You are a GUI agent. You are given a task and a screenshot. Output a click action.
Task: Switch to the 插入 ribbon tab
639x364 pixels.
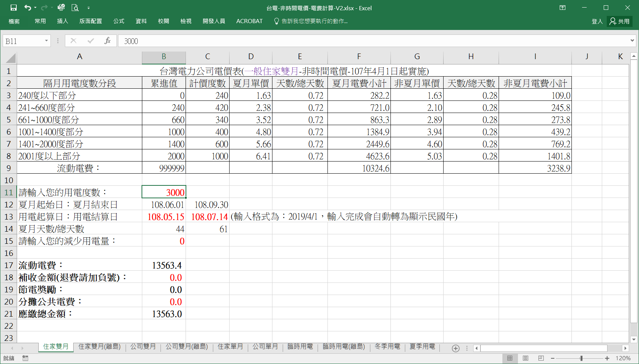pyautogui.click(x=63, y=21)
